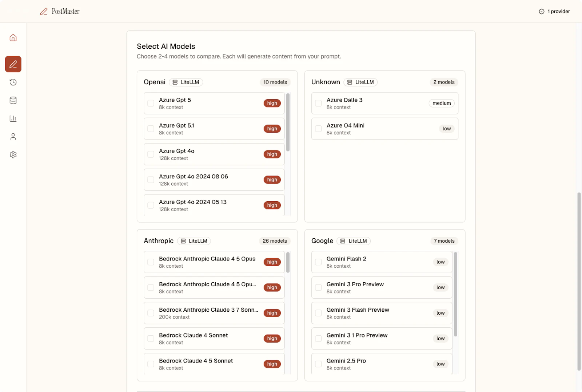The width and height of the screenshot is (582, 392).
Task: Click the 2 models badge
Action: [444, 82]
